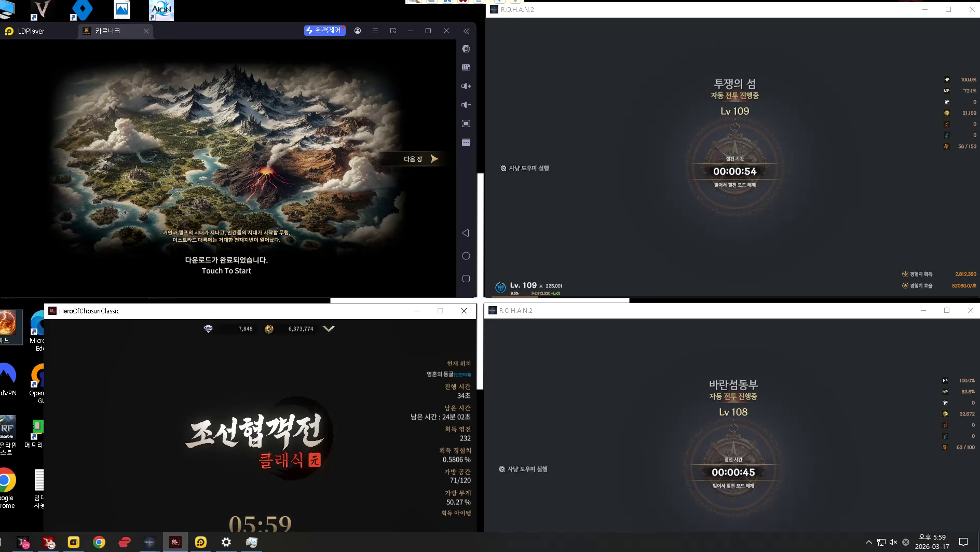Viewport: 980px width, 552px height.
Task: Open the LDPlayer keyboard mapping icon
Action: (x=466, y=67)
